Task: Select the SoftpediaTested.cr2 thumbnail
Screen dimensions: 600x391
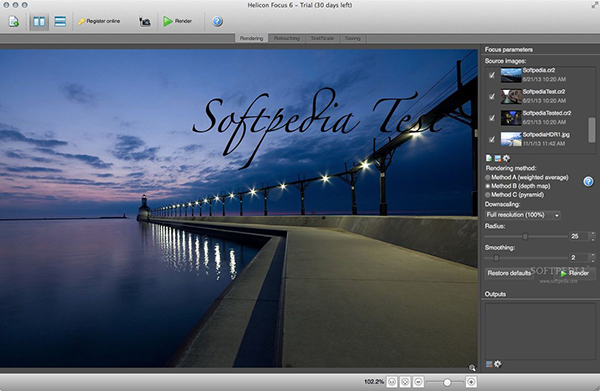Action: click(x=511, y=118)
